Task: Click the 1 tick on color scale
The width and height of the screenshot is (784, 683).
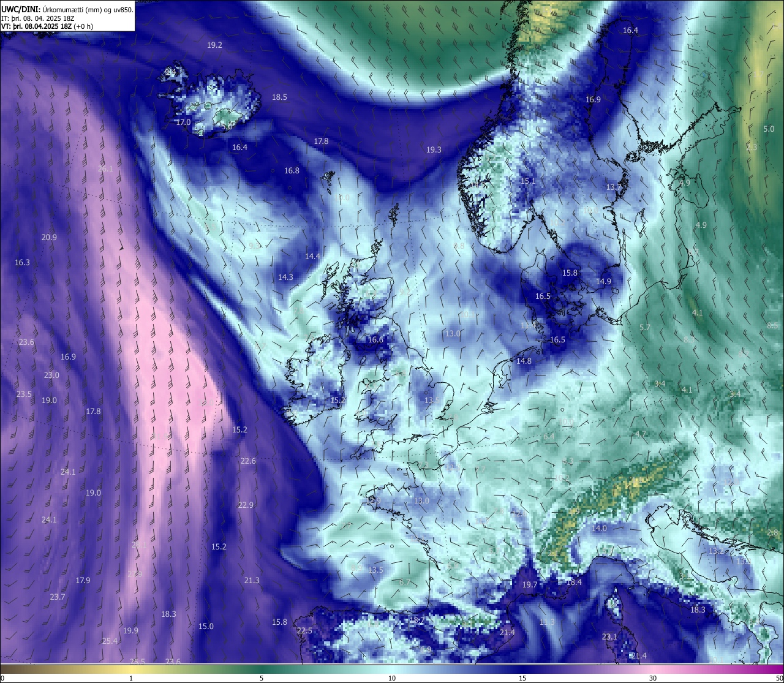Action: tap(131, 678)
